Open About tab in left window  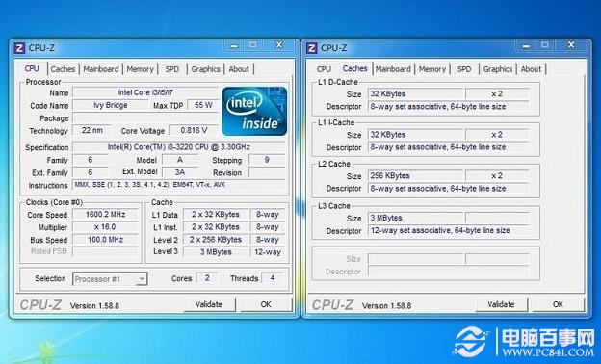coord(239,69)
